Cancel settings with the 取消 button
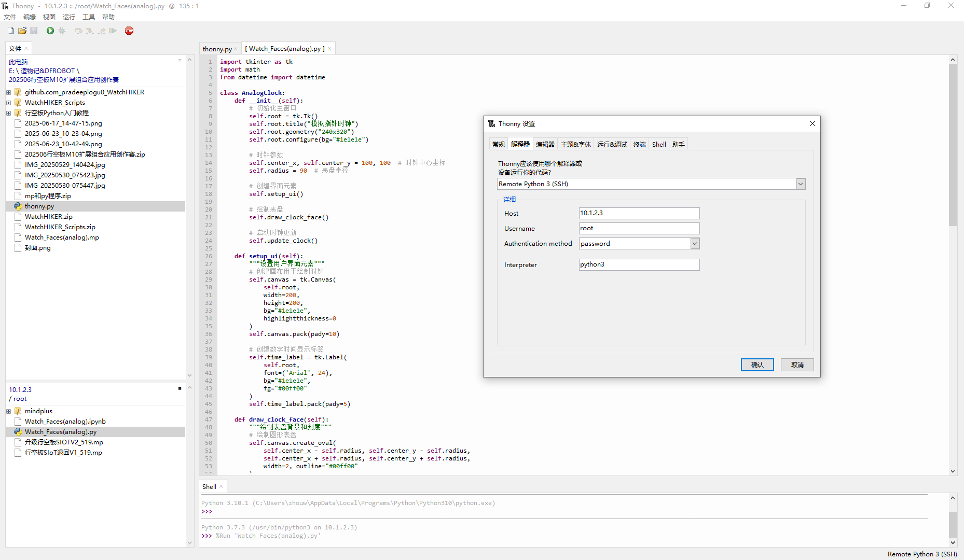Viewport: 964px width, 560px height. tap(797, 365)
